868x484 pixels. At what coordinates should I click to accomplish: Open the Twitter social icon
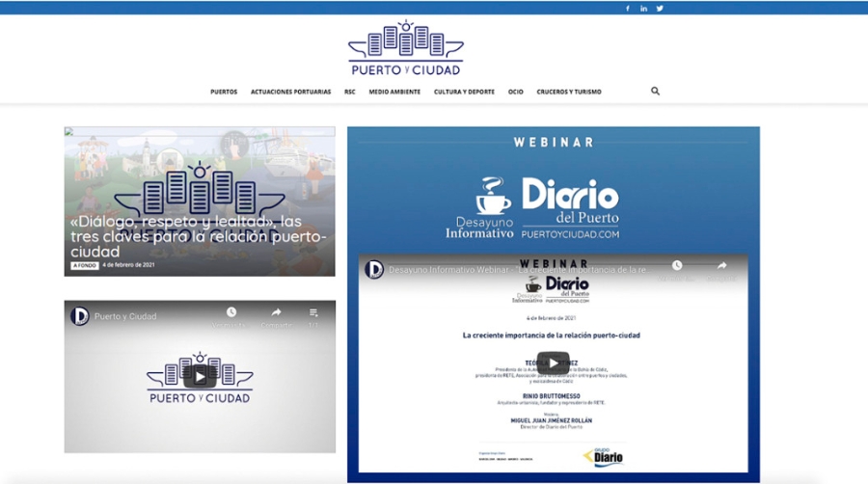[x=660, y=9]
